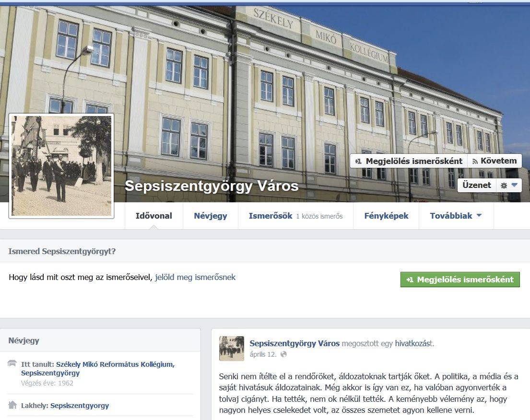Viewport: 530px width, 420px height.
Task: Click the school building icon beside Itt tanult
Action: 12,363
